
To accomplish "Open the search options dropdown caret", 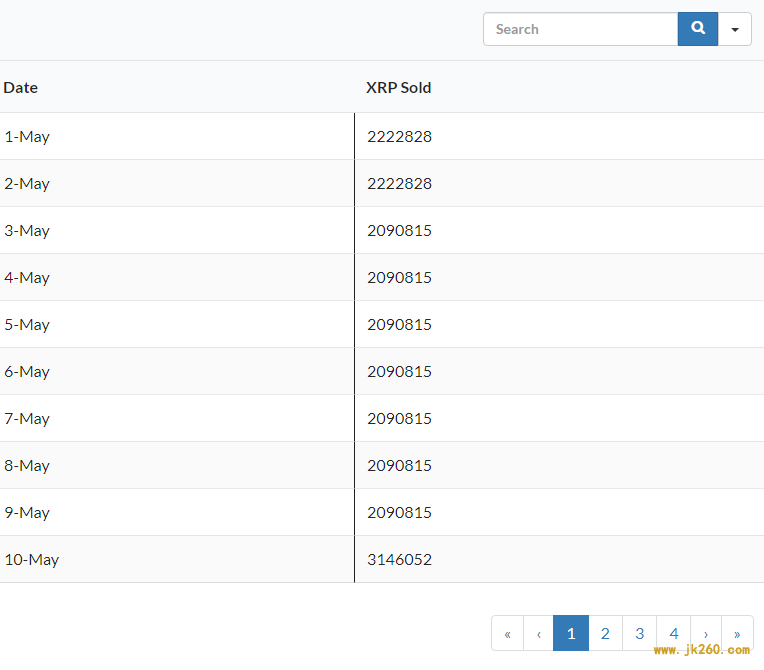I will tap(735, 29).
